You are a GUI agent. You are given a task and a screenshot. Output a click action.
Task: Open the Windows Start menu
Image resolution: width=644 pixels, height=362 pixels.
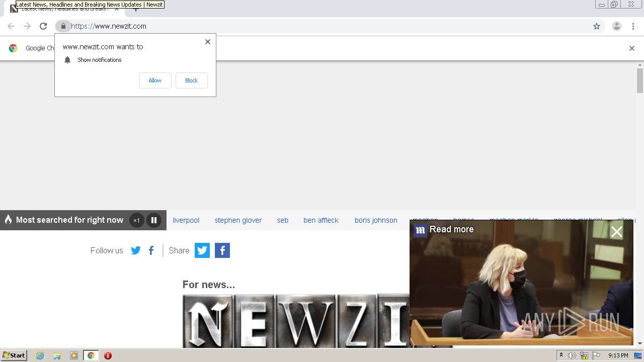[x=14, y=355]
